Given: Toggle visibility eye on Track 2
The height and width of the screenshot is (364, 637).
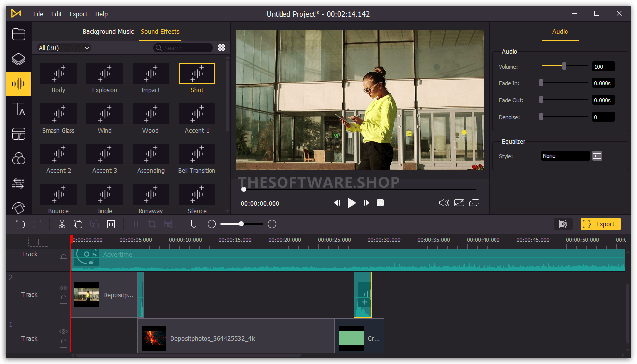Looking at the screenshot, I should pyautogui.click(x=63, y=288).
